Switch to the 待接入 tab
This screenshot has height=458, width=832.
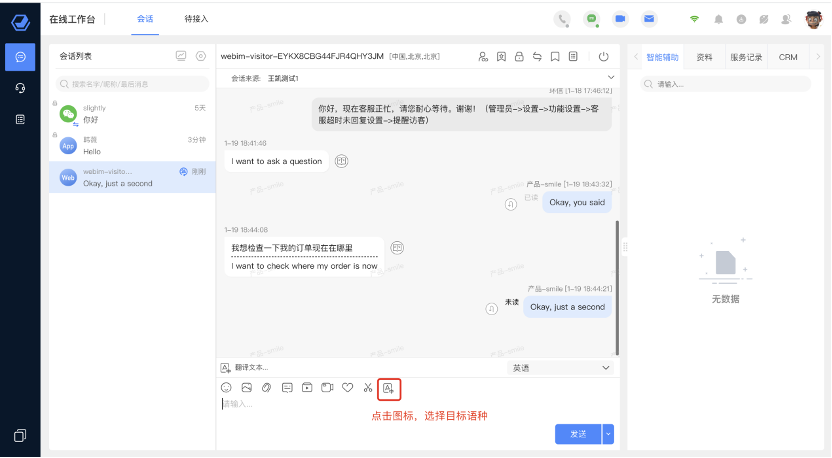tap(197, 19)
